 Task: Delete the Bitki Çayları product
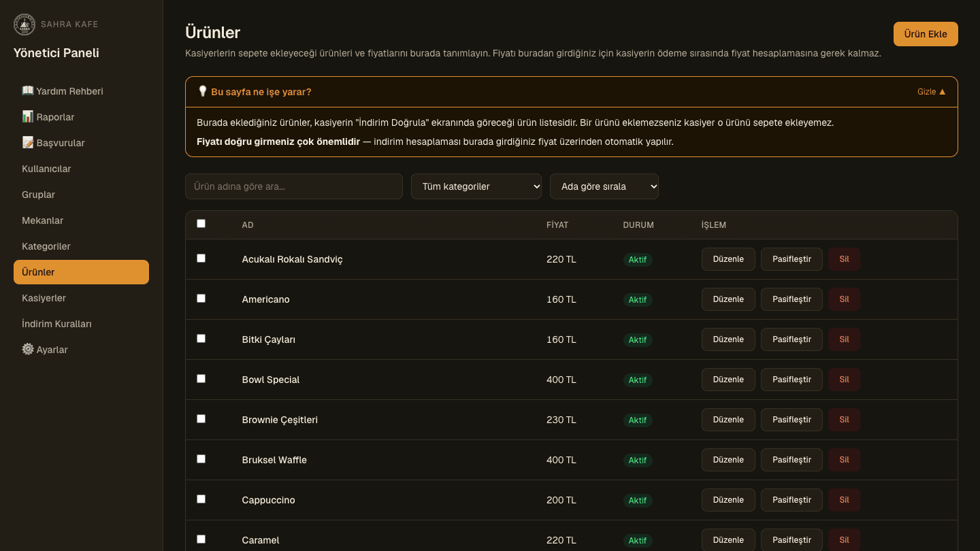(844, 339)
